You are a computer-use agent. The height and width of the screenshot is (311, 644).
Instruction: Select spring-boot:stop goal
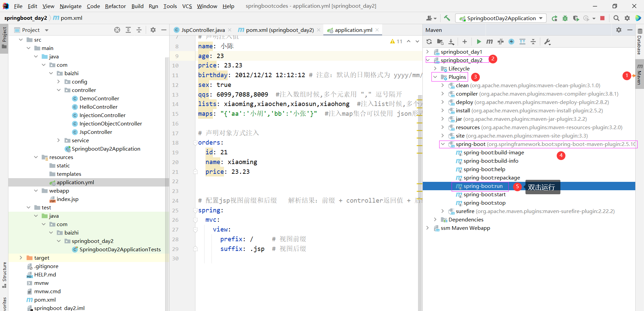pos(484,203)
